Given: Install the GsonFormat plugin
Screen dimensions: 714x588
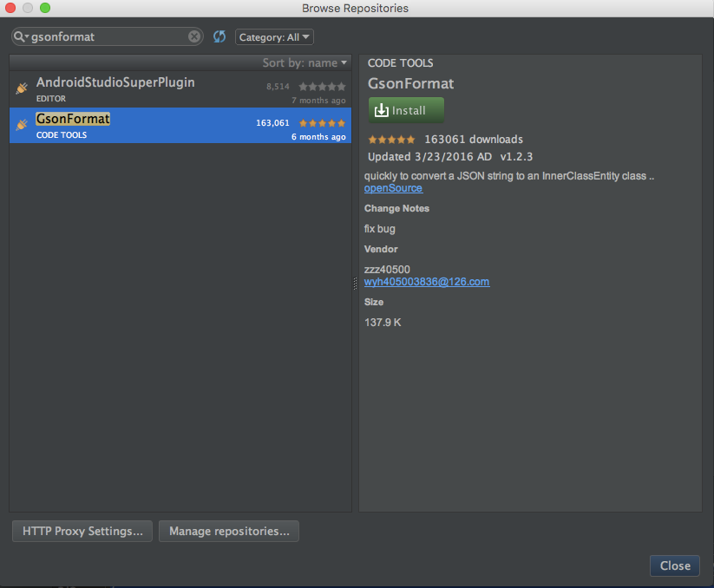Looking at the screenshot, I should click(405, 110).
